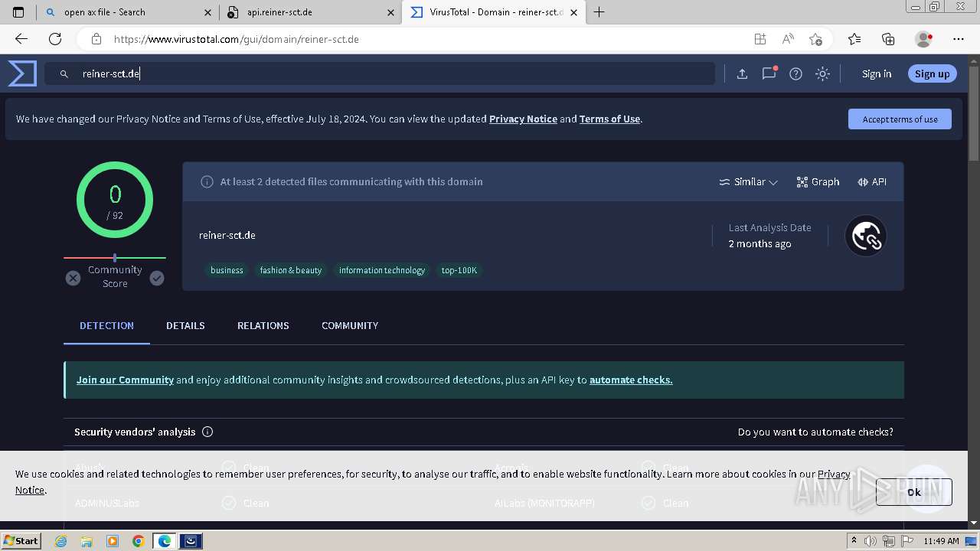
Task: Expand the Similar dropdown
Action: click(x=749, y=182)
